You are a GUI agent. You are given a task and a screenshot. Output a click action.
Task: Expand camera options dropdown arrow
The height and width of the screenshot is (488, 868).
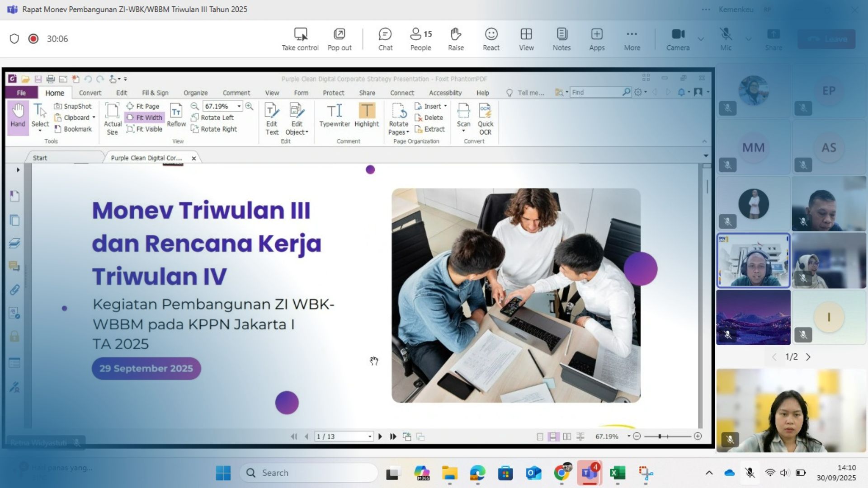(701, 39)
